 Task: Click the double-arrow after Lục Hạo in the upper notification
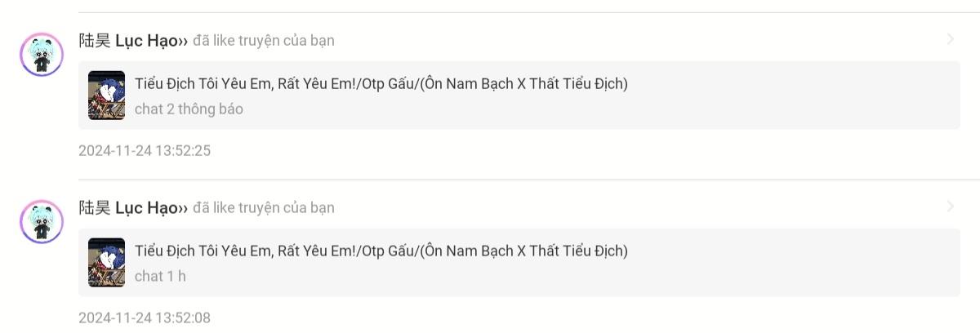[184, 42]
